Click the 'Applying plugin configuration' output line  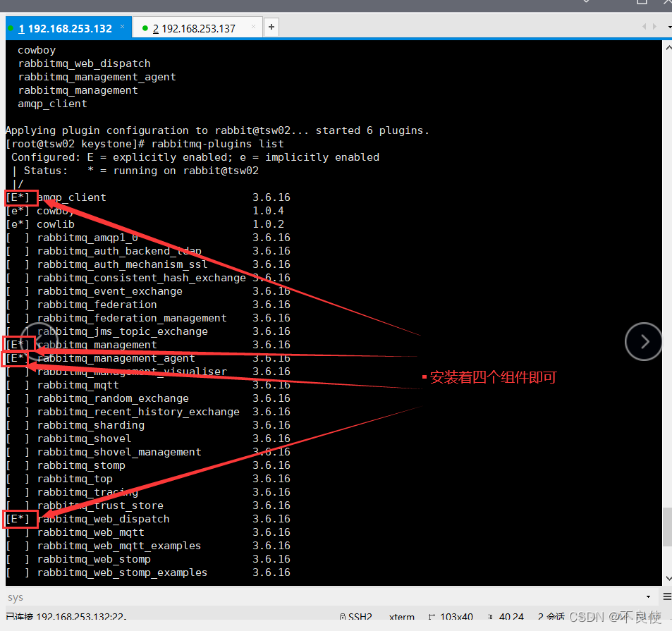click(x=217, y=130)
